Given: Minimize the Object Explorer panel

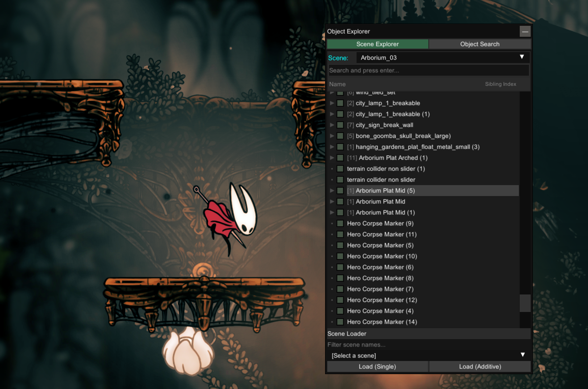Looking at the screenshot, I should [525, 32].
